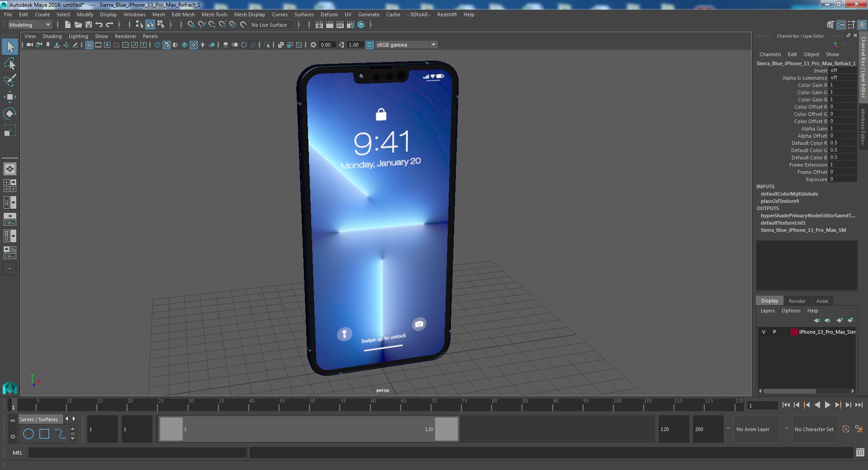The width and height of the screenshot is (868, 470).
Task: Enable snap to points
Action: pyautogui.click(x=212, y=25)
